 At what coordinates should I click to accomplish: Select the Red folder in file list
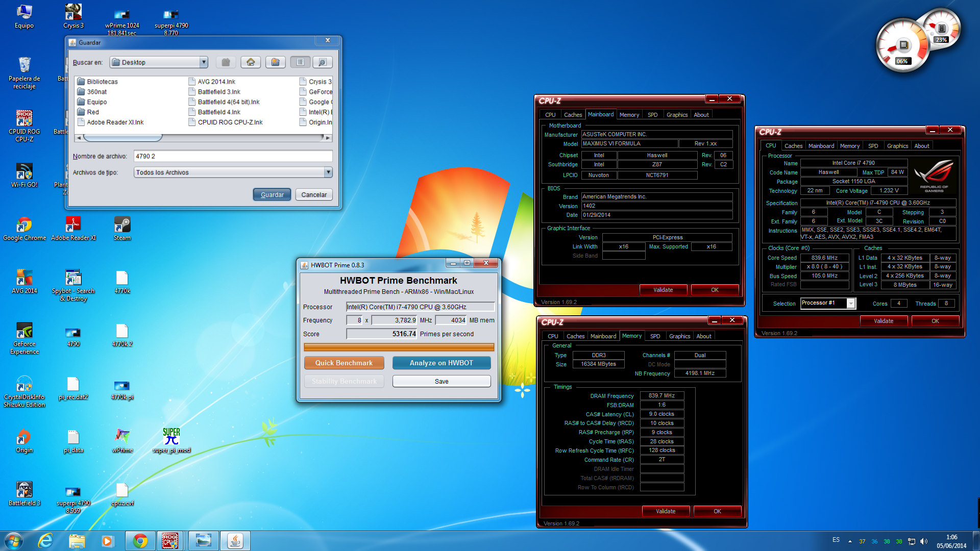[88, 112]
